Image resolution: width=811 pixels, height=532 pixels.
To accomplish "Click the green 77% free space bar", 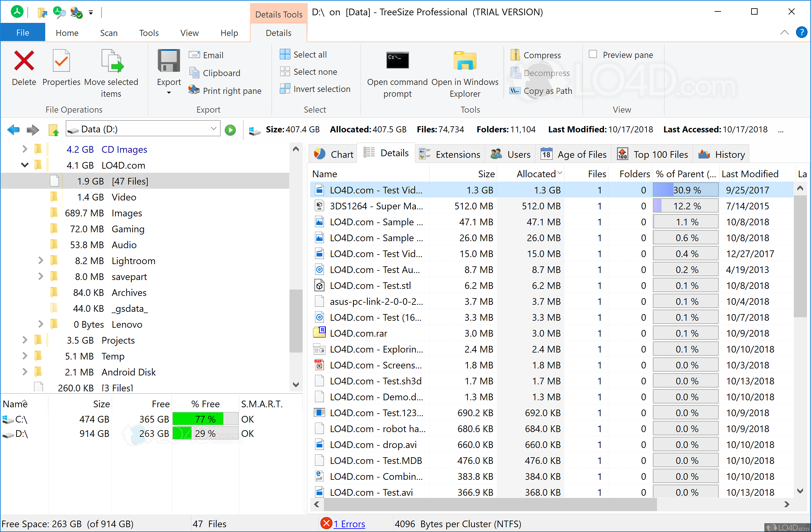I will 198,418.
